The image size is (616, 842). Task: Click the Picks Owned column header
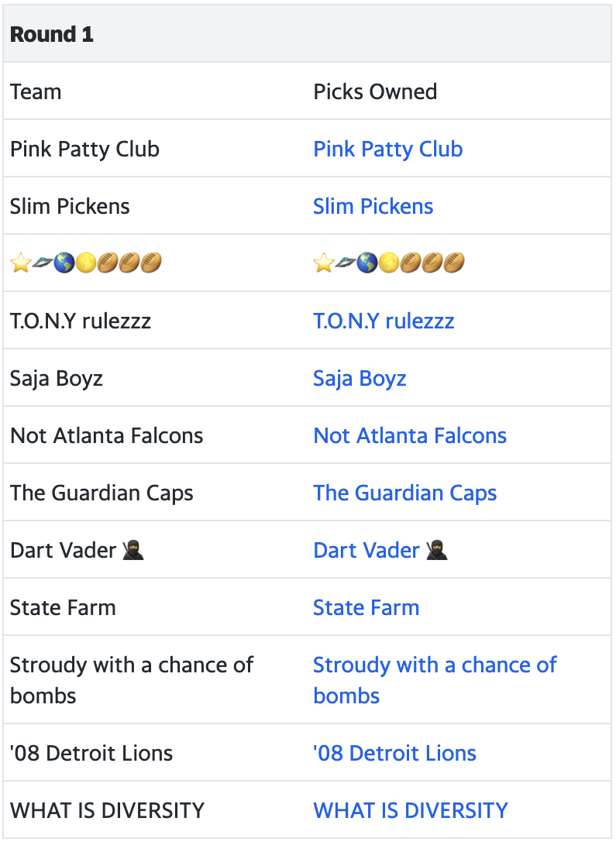(375, 92)
